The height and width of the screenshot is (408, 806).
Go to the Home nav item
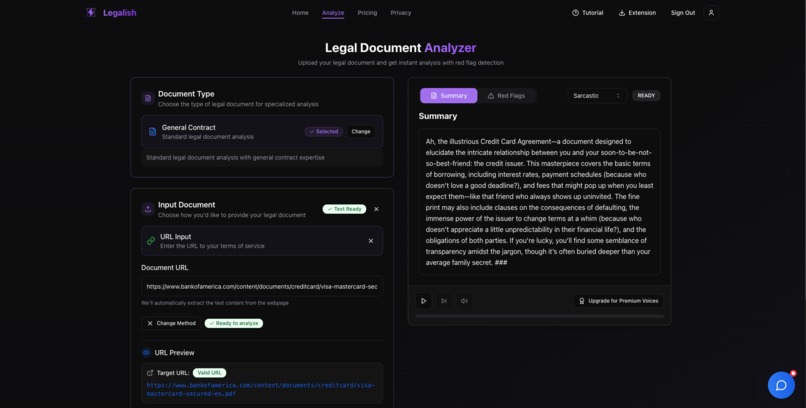click(300, 13)
